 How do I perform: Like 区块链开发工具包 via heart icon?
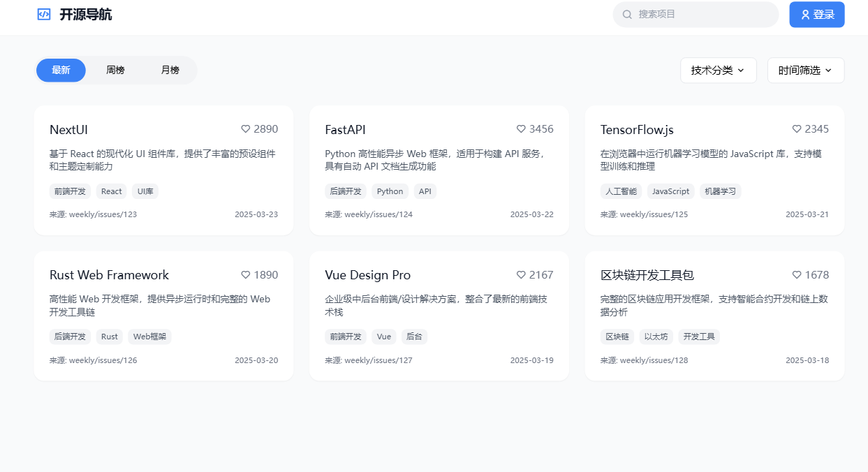(x=797, y=275)
